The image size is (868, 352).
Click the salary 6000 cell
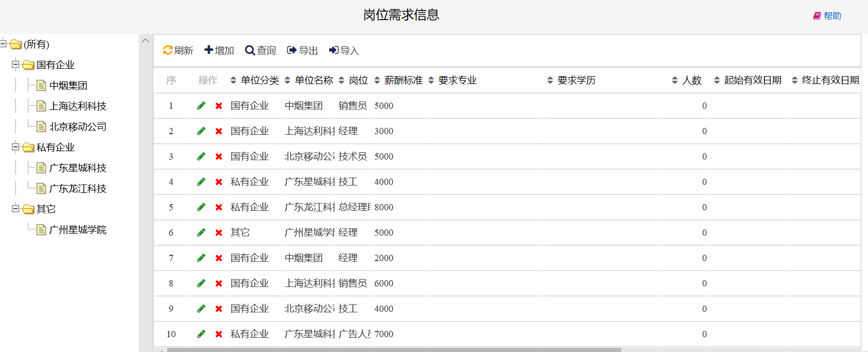click(384, 283)
